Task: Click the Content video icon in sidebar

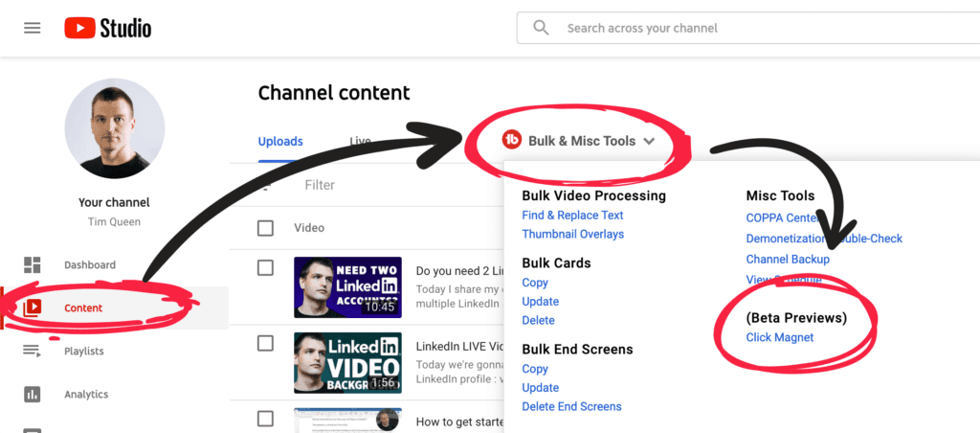Action: click(x=33, y=308)
